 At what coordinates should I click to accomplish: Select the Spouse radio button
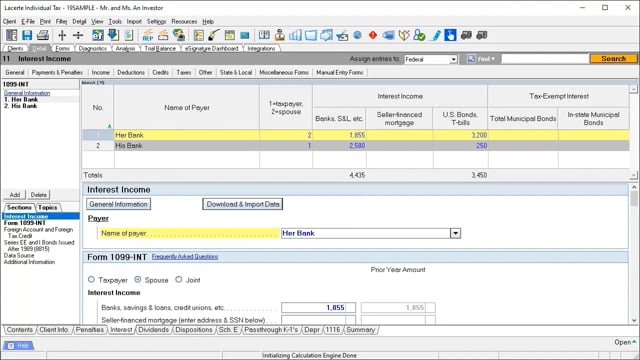(138, 280)
